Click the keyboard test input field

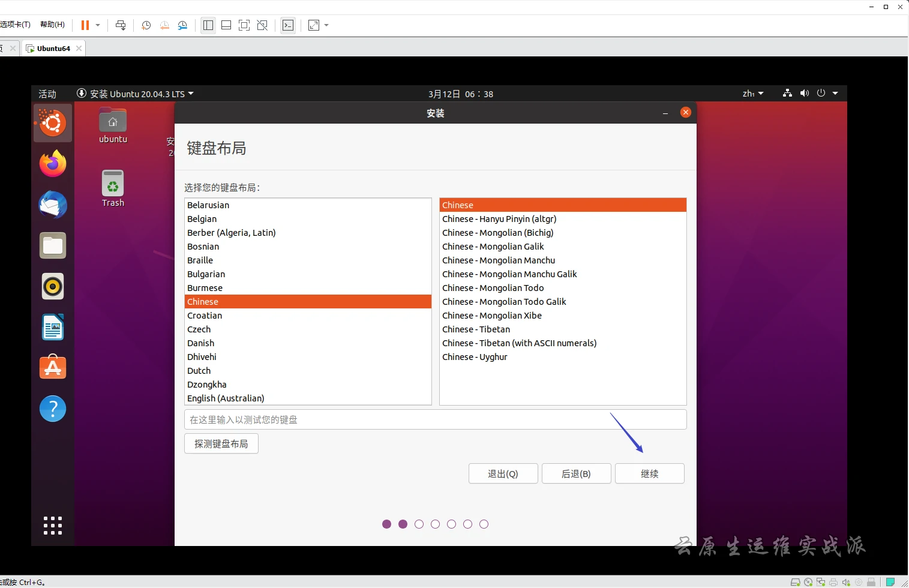coord(436,419)
